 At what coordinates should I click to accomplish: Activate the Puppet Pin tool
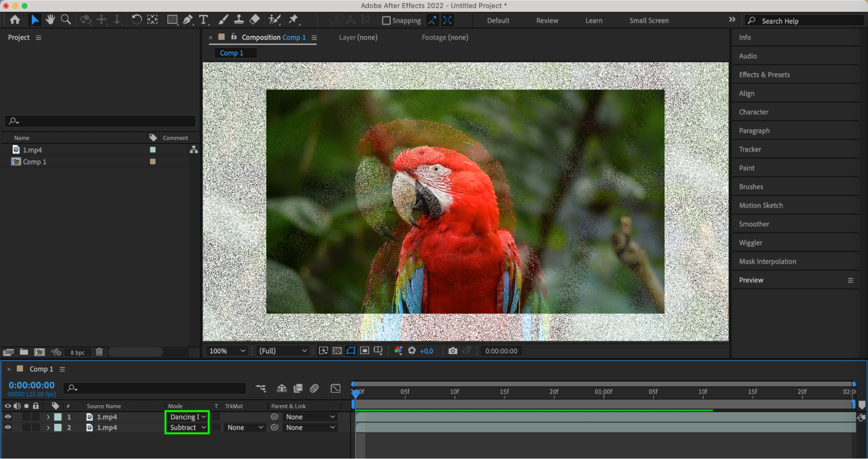point(294,20)
